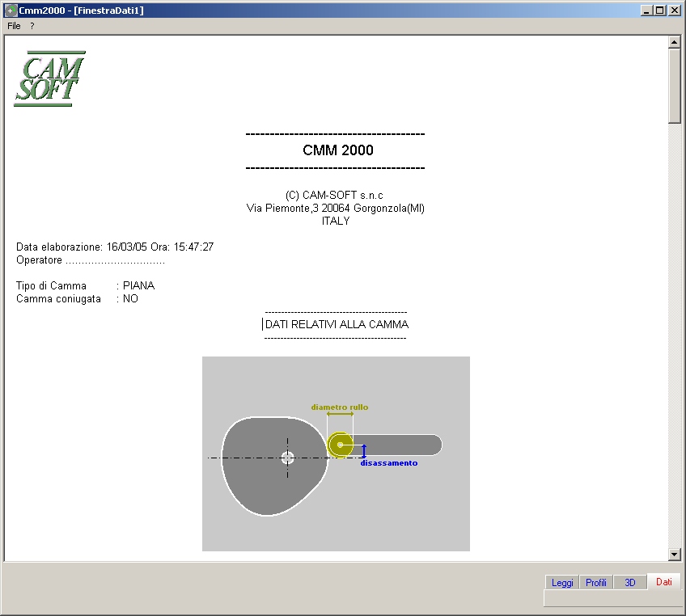Click the scroll down arrow
This screenshot has height=616, width=686.
(x=674, y=555)
